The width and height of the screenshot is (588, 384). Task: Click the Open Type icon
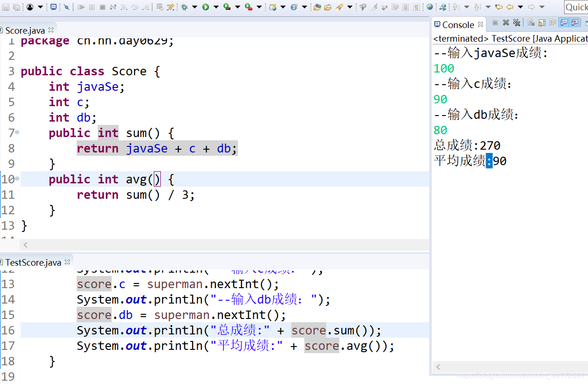coord(317,7)
